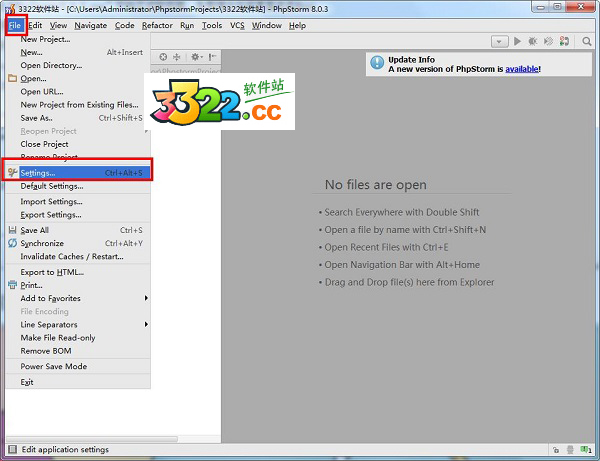Toggle Power Save Mode in File menu

coord(53,366)
